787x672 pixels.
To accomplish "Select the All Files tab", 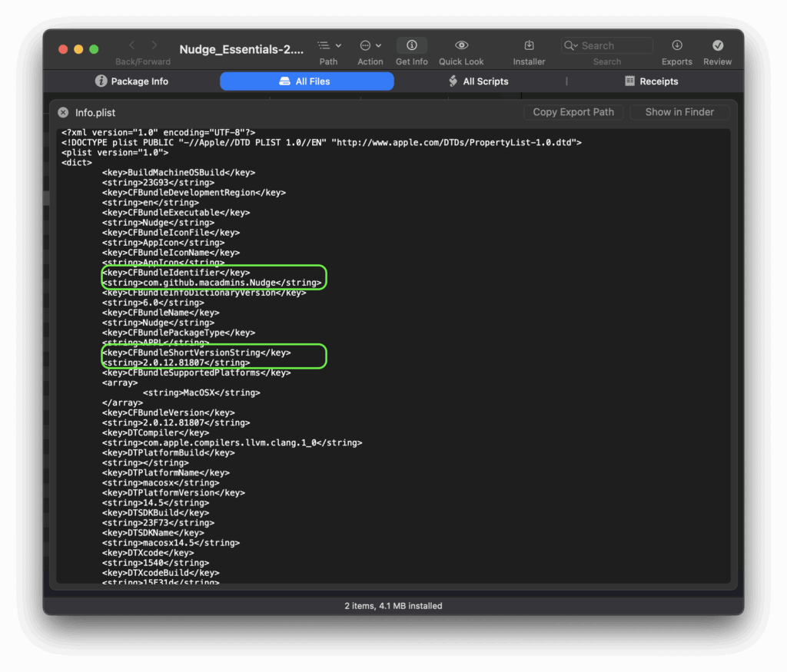I will pyautogui.click(x=307, y=81).
